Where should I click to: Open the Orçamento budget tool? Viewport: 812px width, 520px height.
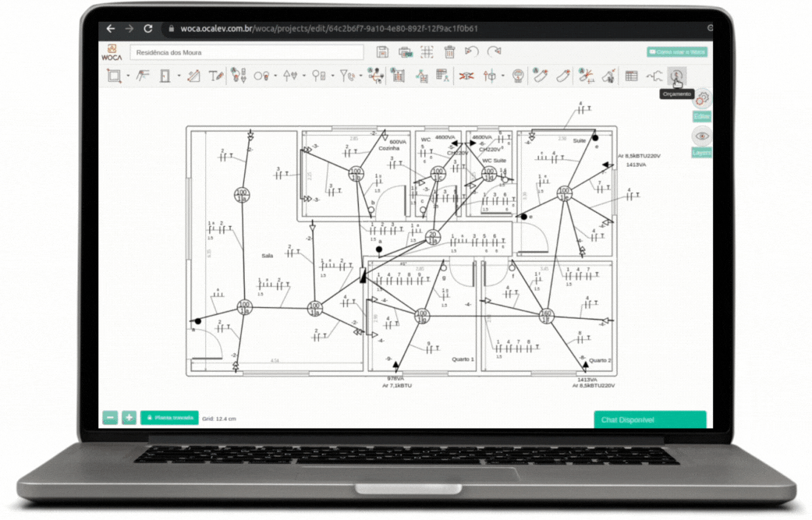point(677,76)
